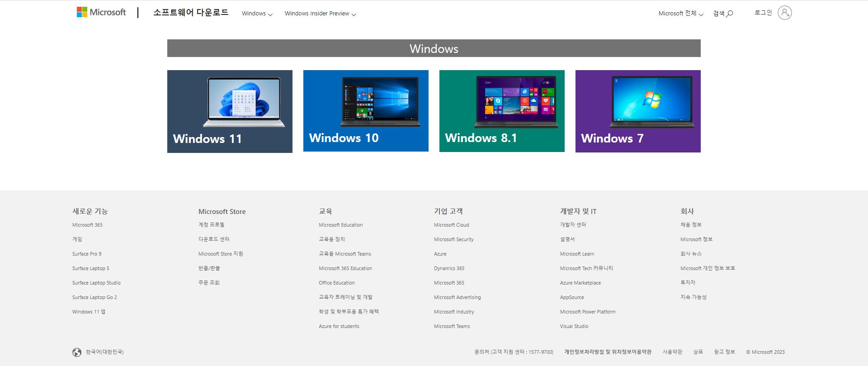This screenshot has height=366, width=868.
Task: Open the Dynamics 365 link
Action: point(449,268)
